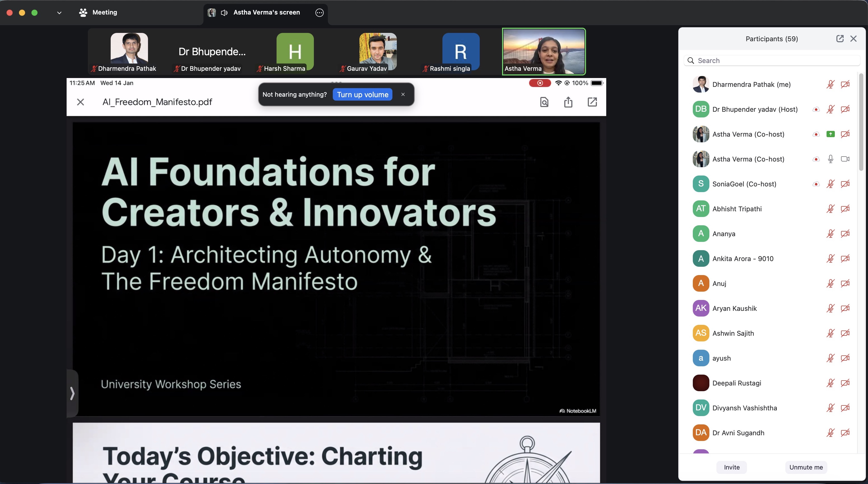Viewport: 868px width, 484px height.
Task: Click the AT avatar of Abhisht Tripathi
Action: point(701,209)
